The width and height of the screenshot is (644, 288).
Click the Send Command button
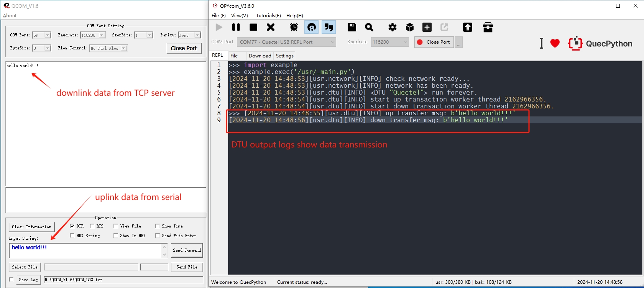point(187,250)
